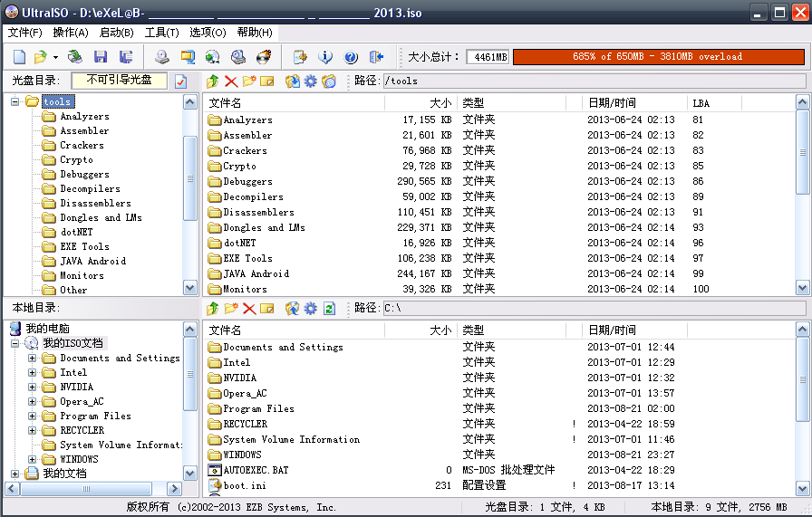Sort local list by 日期/时间 column header
Image resolution: width=812 pixels, height=517 pixels.
coord(635,330)
